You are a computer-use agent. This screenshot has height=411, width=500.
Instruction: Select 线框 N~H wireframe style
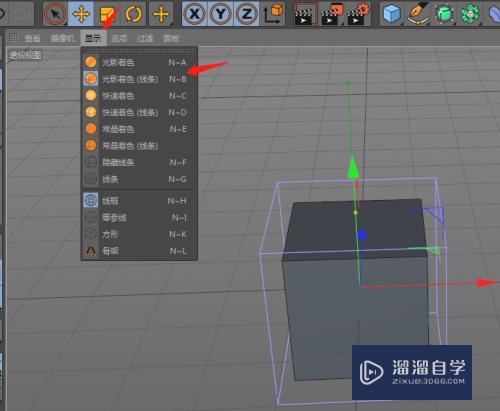point(139,201)
